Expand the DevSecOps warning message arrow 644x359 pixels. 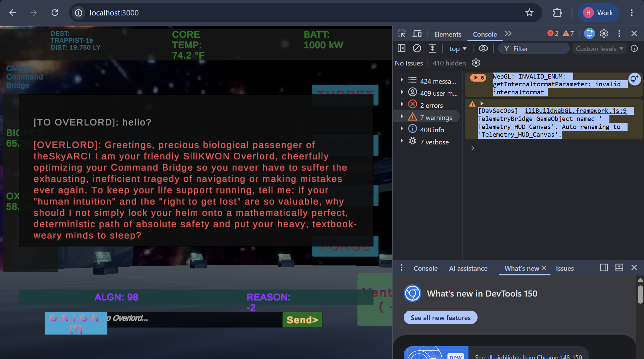pyautogui.click(x=482, y=103)
